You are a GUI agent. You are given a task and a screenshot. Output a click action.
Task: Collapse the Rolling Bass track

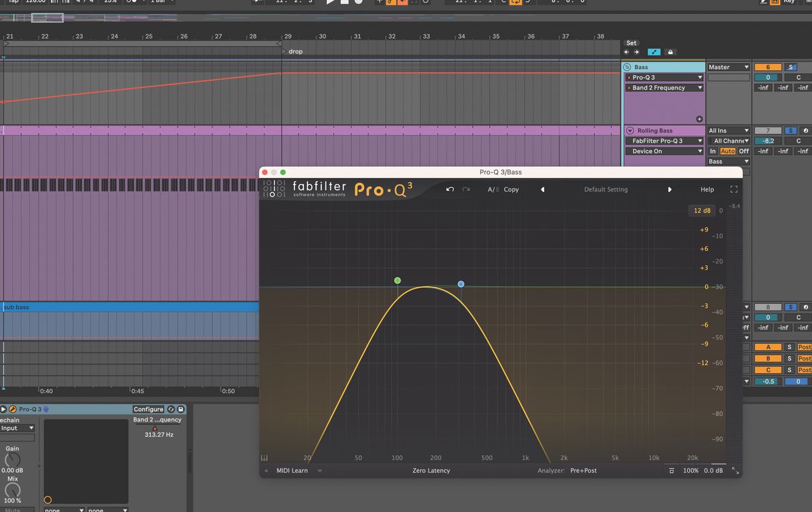pyautogui.click(x=630, y=131)
